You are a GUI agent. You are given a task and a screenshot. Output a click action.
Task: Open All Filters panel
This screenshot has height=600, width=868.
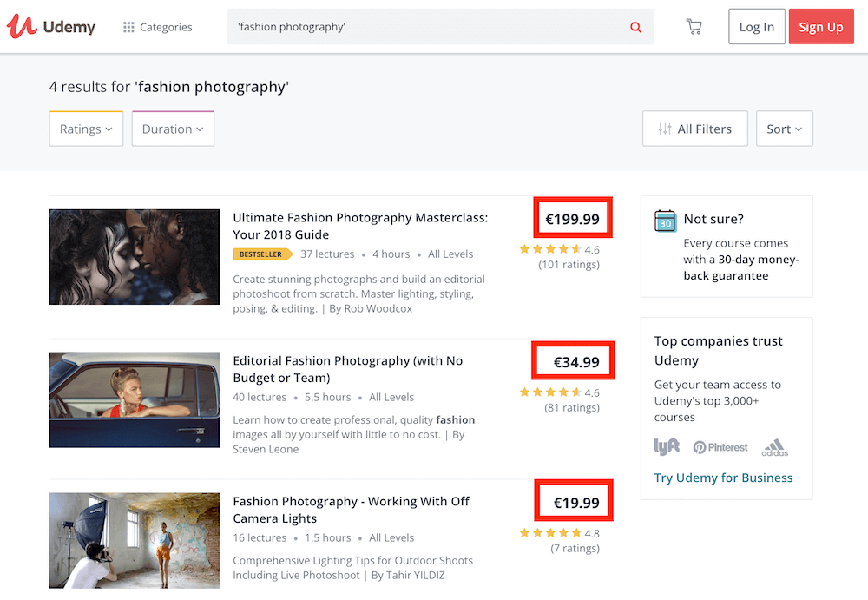pyautogui.click(x=694, y=129)
